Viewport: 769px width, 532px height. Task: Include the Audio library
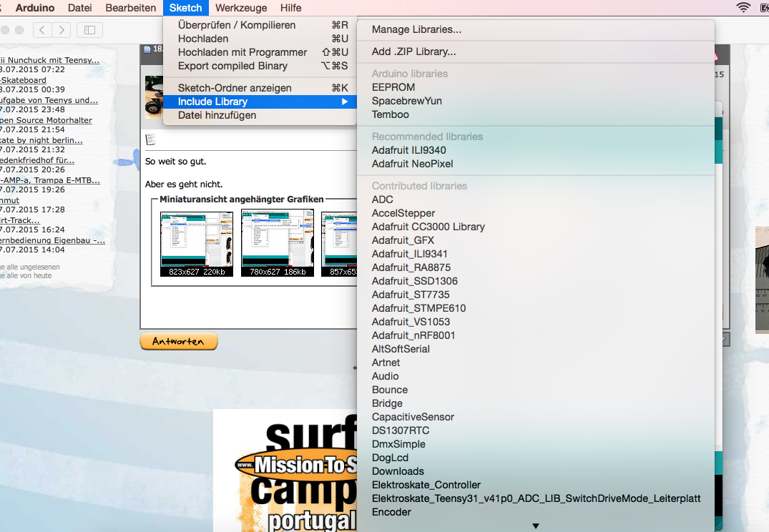point(536,377)
